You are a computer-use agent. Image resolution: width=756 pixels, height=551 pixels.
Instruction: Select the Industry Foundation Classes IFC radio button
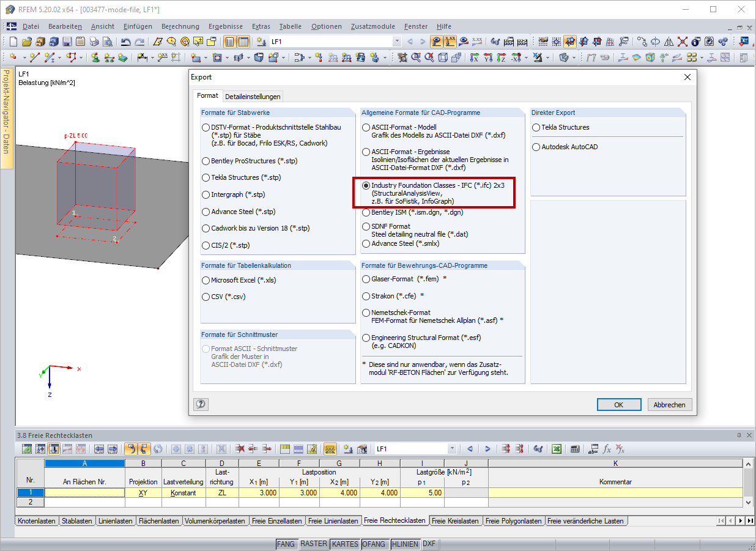pos(366,185)
